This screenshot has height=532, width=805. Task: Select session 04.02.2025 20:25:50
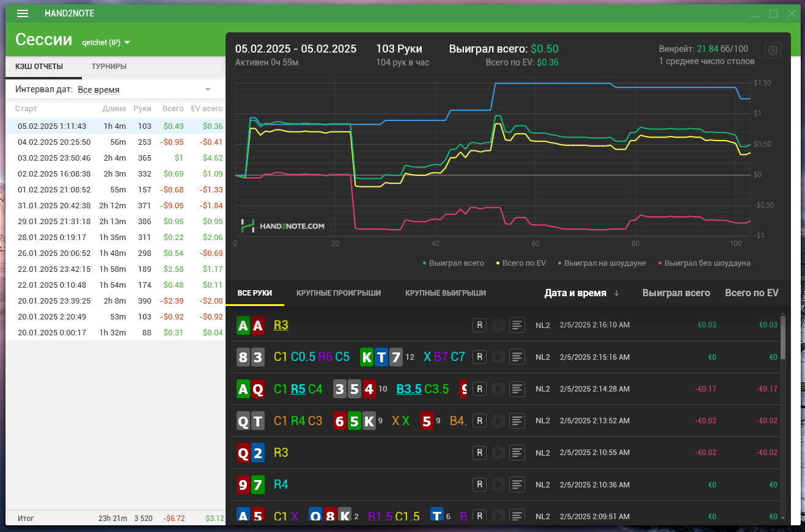(116, 142)
